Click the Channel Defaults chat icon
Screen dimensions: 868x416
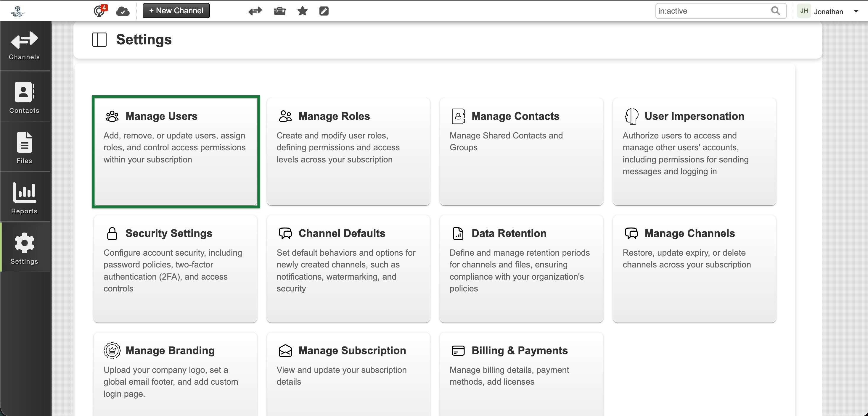(x=285, y=233)
